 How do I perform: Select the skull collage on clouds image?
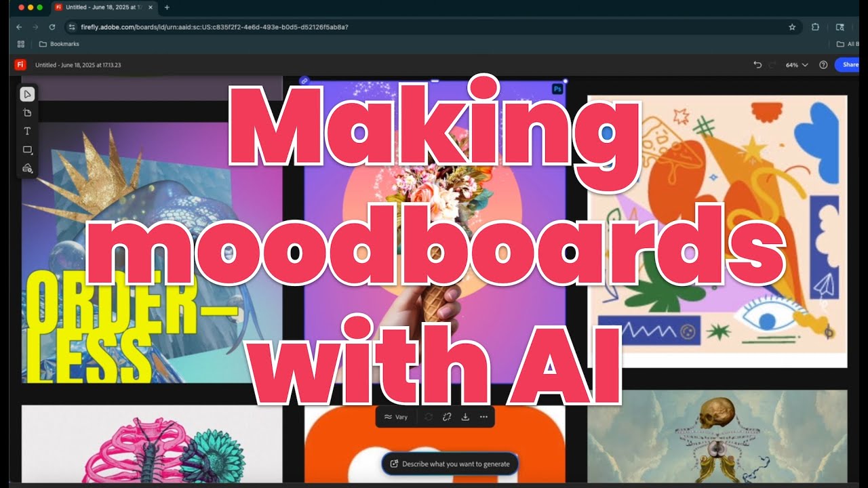pyautogui.click(x=717, y=436)
